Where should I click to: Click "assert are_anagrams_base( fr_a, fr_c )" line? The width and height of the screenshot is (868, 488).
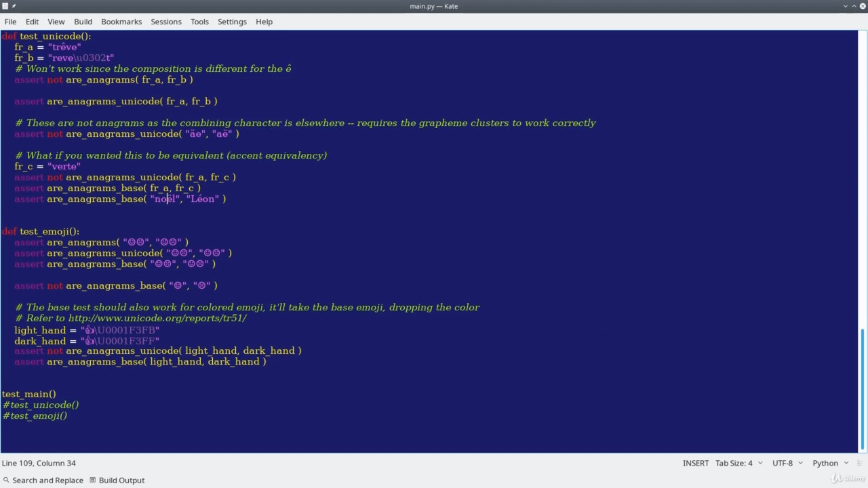point(108,188)
